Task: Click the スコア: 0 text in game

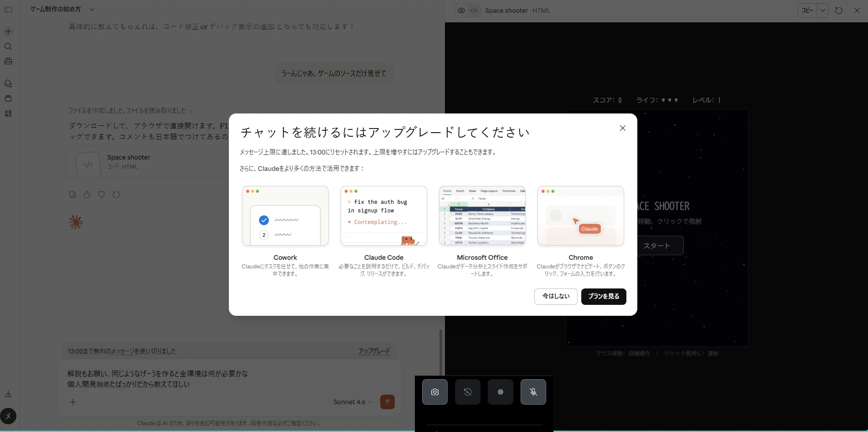Action: [x=607, y=100]
